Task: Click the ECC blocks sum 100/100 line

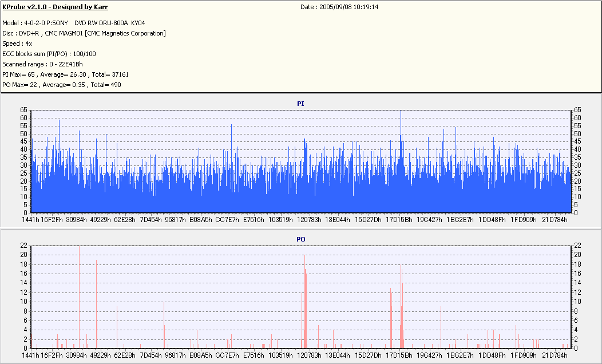Action: 49,54
